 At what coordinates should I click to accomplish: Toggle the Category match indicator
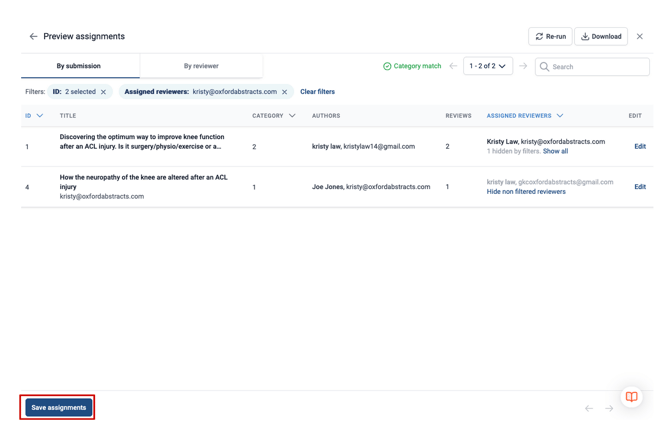pyautogui.click(x=412, y=66)
